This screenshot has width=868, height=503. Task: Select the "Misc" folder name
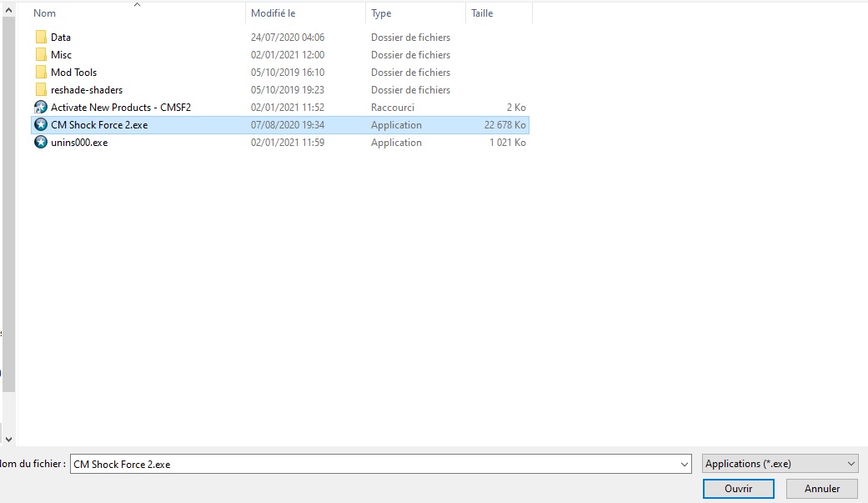pos(62,55)
